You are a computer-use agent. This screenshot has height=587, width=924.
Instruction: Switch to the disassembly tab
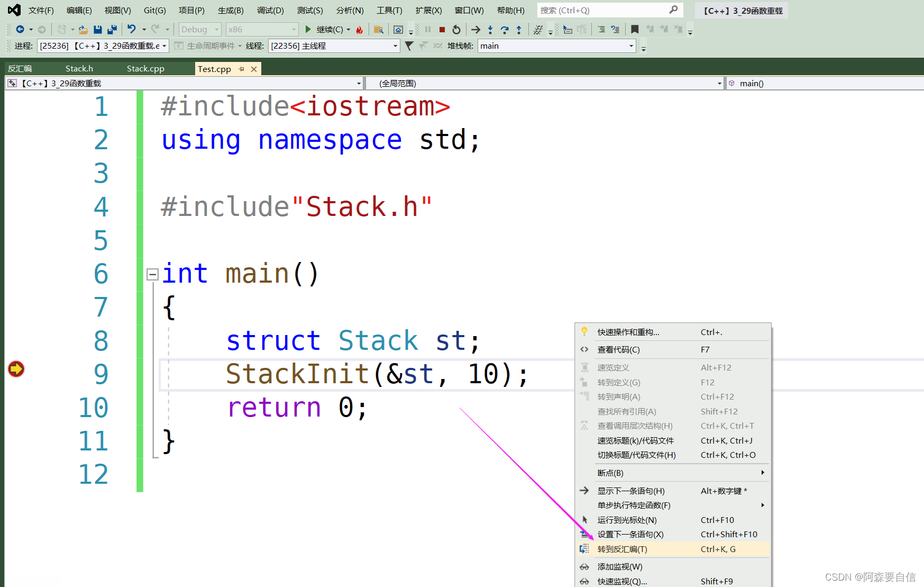point(20,69)
